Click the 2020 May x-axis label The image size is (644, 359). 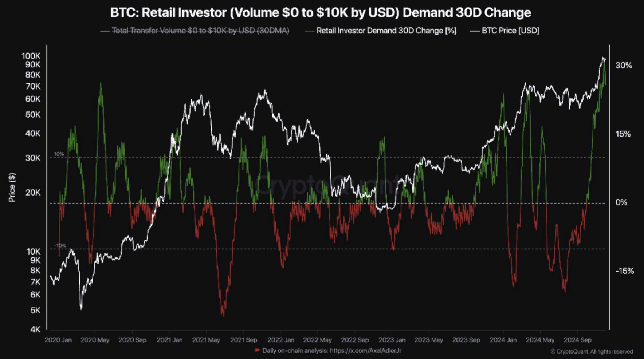95,340
